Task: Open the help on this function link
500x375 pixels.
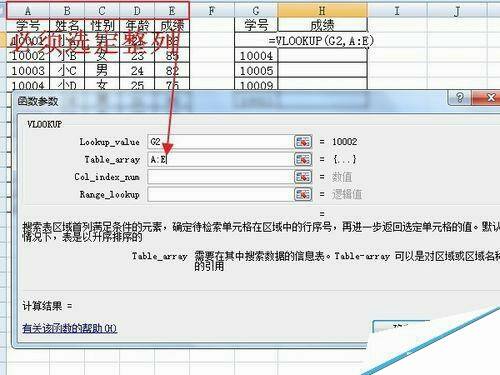Action: pos(70,329)
